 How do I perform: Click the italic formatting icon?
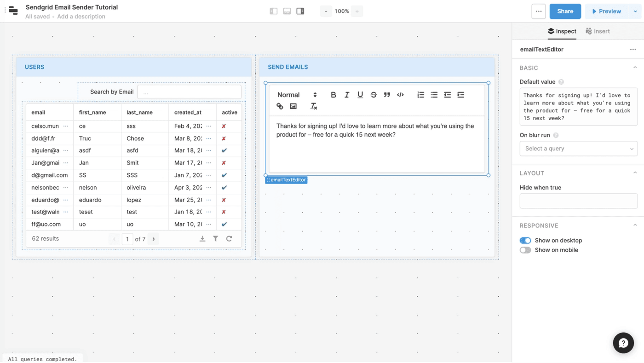pyautogui.click(x=347, y=95)
